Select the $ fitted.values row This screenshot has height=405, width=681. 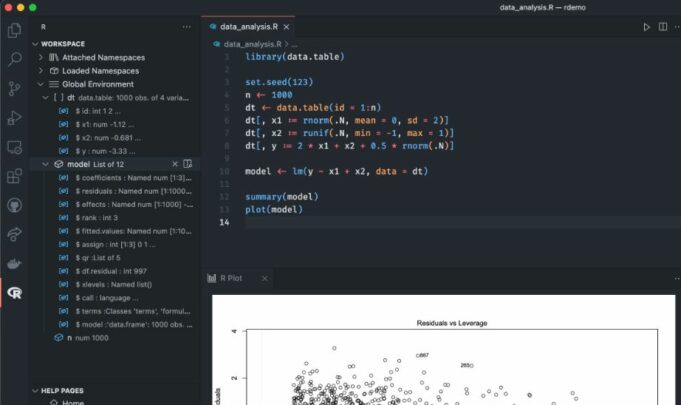coord(115,231)
